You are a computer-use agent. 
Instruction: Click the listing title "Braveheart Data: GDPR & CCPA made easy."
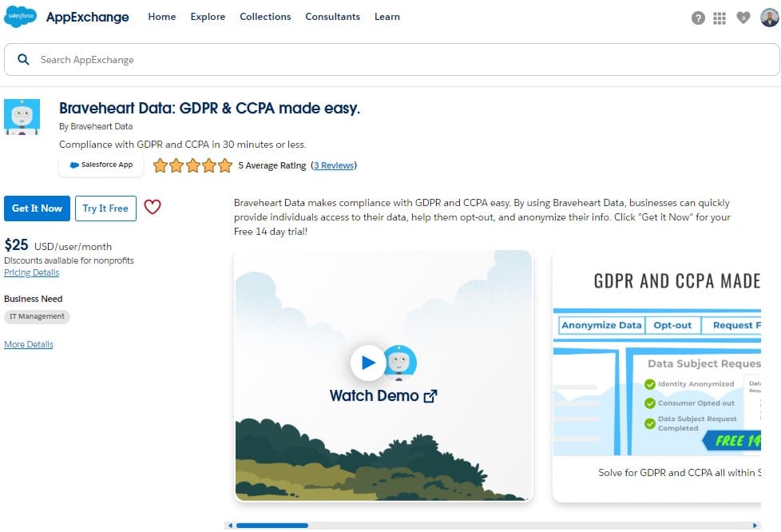[x=210, y=108]
